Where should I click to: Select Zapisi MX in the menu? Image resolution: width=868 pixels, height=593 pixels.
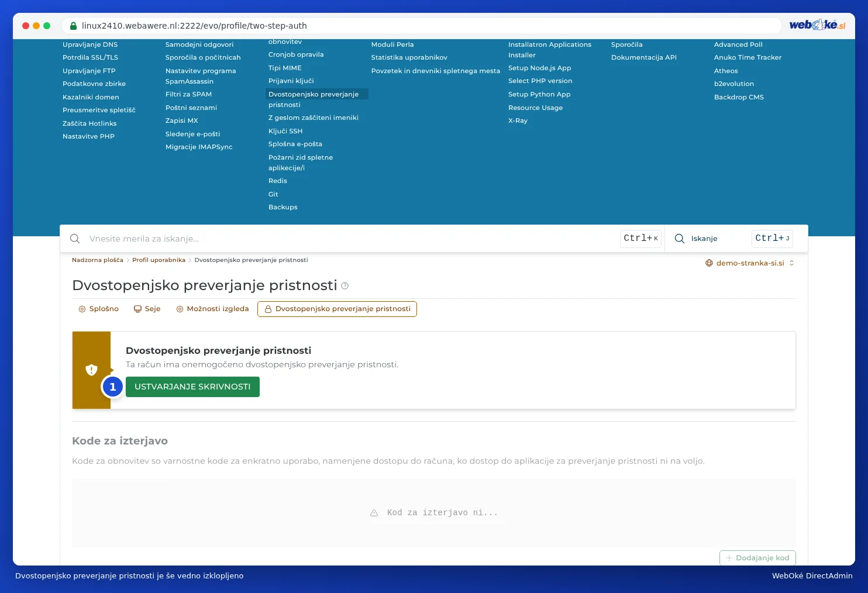[182, 120]
